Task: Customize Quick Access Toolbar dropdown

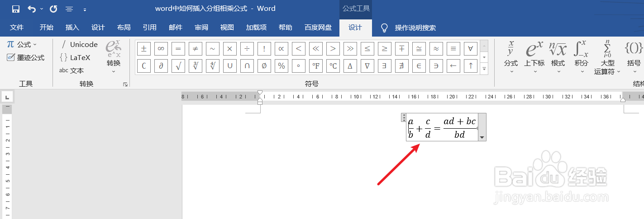Action: 85,9
